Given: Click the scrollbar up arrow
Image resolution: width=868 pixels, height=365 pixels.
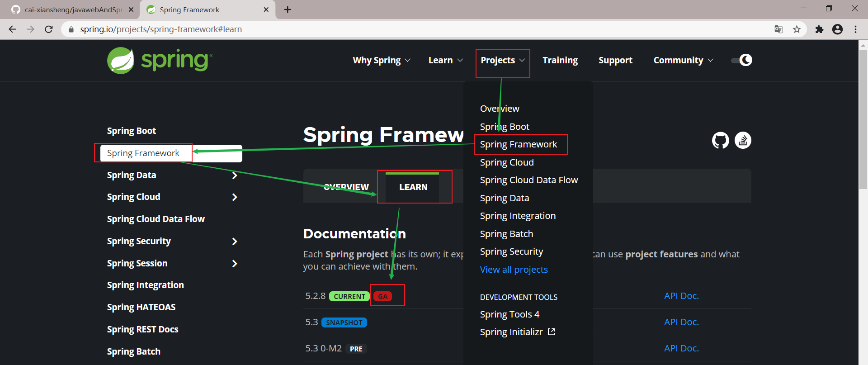Looking at the screenshot, I should coord(863,45).
